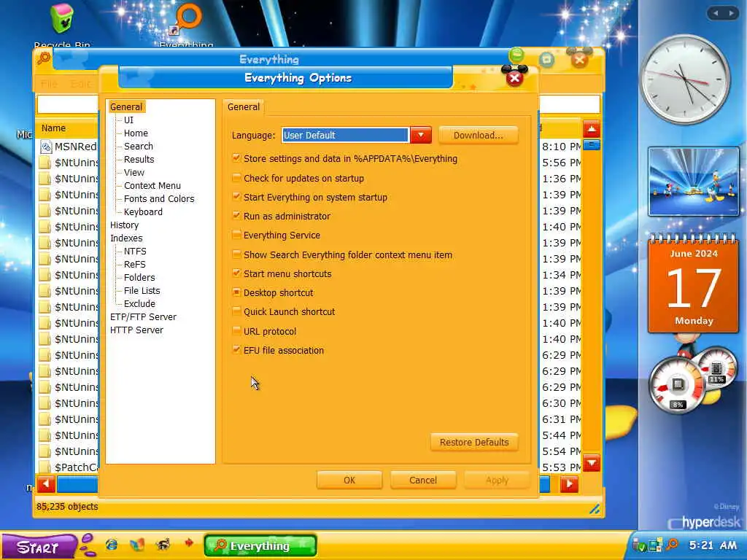Click the scroll-right arrow in the Everything window
Screen dimensions: 747x560
tap(569, 484)
